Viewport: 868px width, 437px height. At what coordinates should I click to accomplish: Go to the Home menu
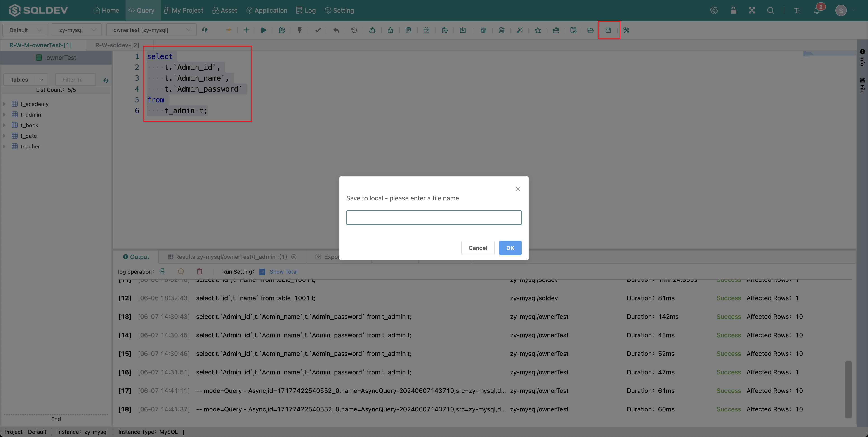106,10
